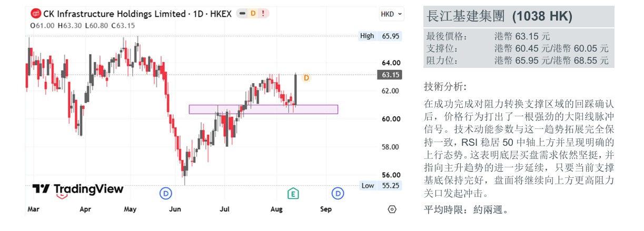Screen dimensions: 644x231
Task: Open chart settings gear icon
Action: coord(392,209)
